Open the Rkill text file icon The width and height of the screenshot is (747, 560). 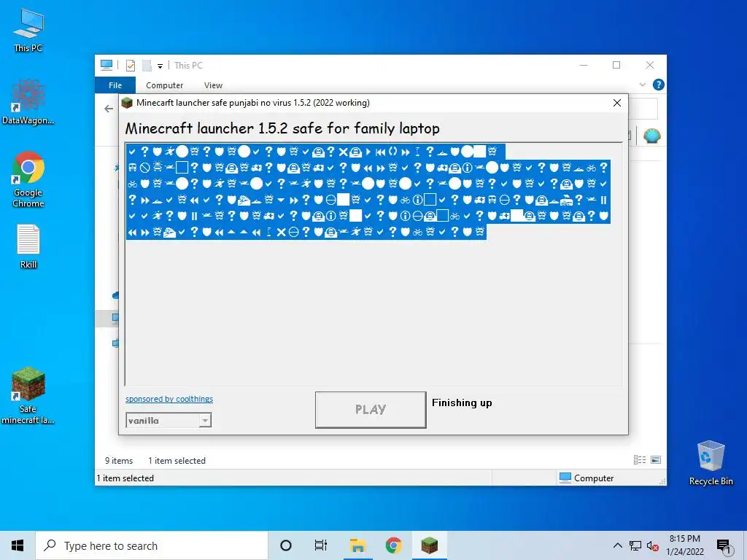click(x=28, y=246)
